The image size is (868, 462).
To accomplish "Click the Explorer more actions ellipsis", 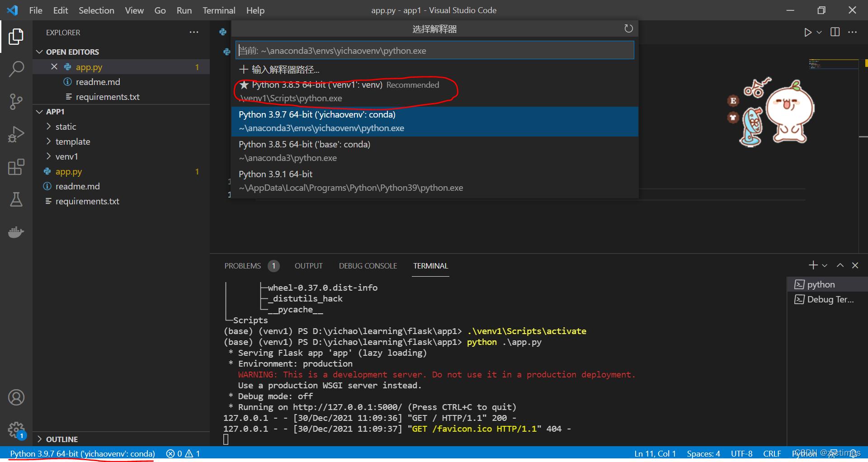I will point(194,32).
